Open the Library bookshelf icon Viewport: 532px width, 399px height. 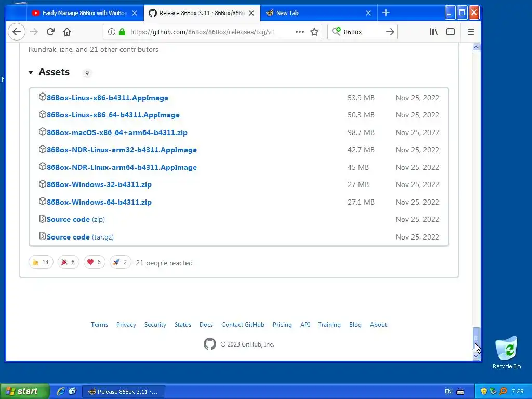tap(434, 32)
